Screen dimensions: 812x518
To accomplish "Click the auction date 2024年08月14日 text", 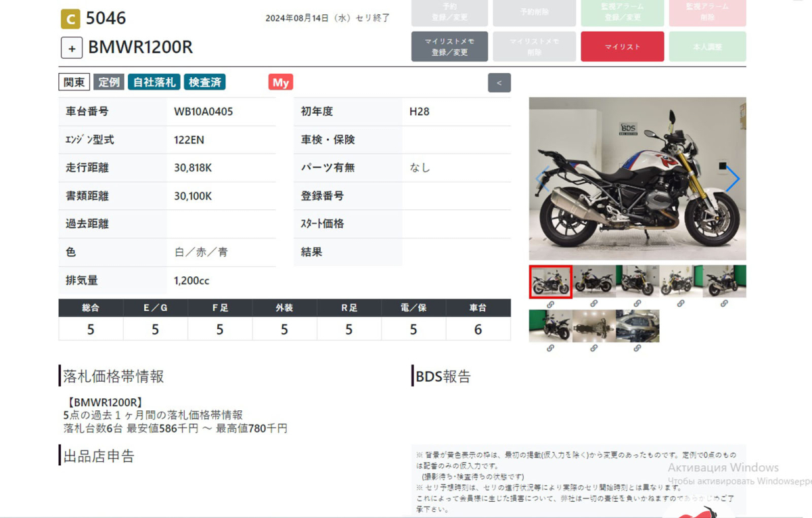I will click(328, 18).
